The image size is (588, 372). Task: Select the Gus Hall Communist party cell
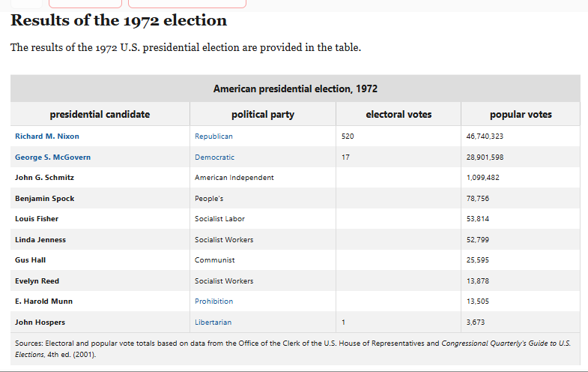[263, 260]
